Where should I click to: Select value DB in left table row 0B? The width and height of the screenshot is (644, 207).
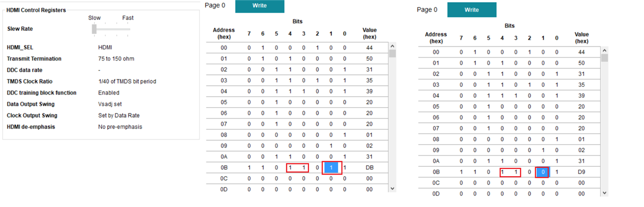[x=369, y=167]
